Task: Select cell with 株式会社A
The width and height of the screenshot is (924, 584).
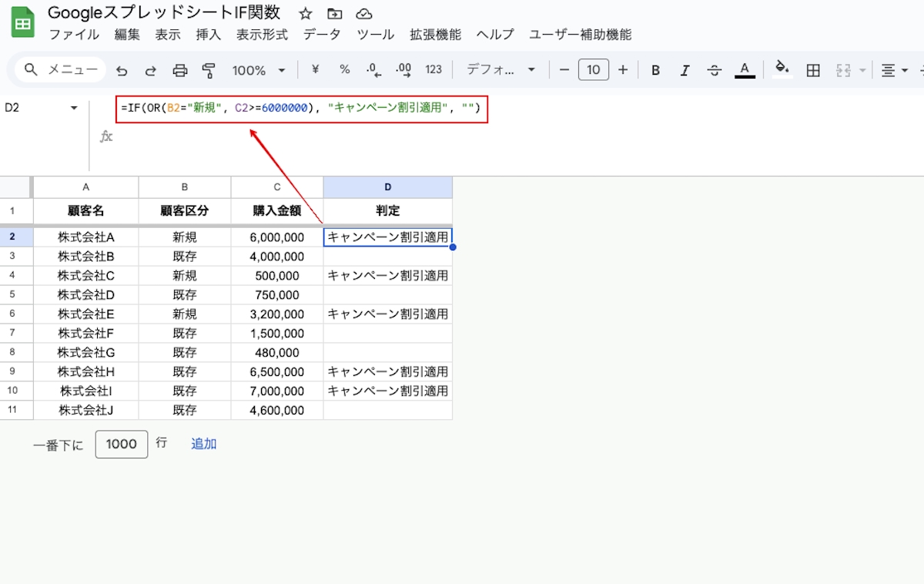Action: [x=86, y=237]
